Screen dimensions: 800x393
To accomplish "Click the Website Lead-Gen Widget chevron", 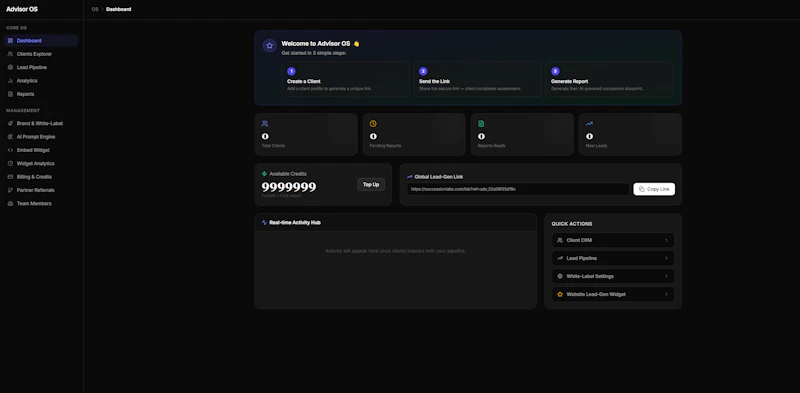I will 666,294.
